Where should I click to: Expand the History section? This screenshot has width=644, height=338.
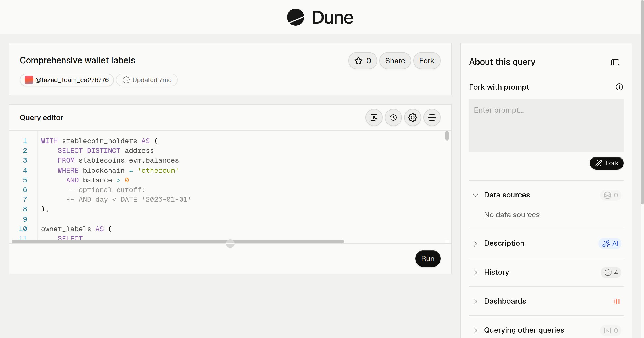coord(475,272)
